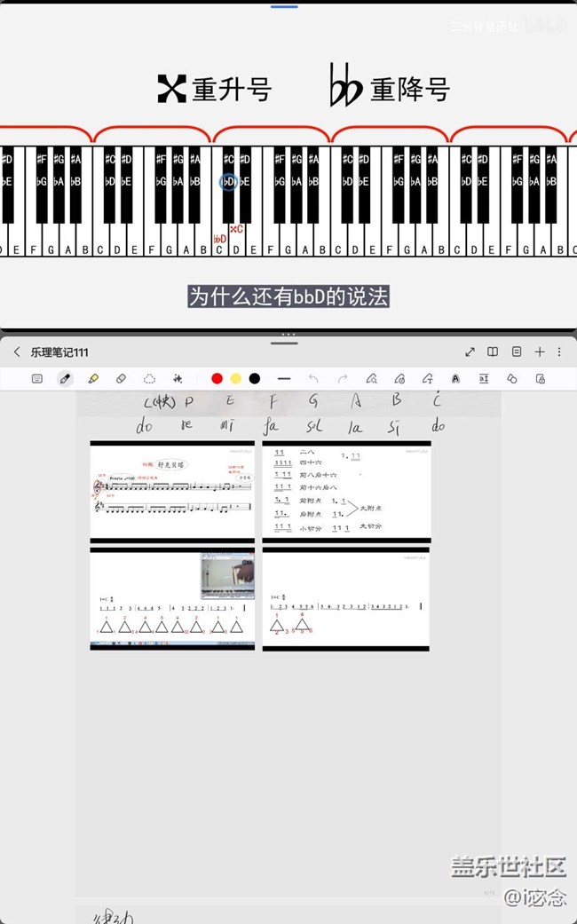577x924 pixels.
Task: Open the three-dot more options menu
Action: (x=559, y=352)
